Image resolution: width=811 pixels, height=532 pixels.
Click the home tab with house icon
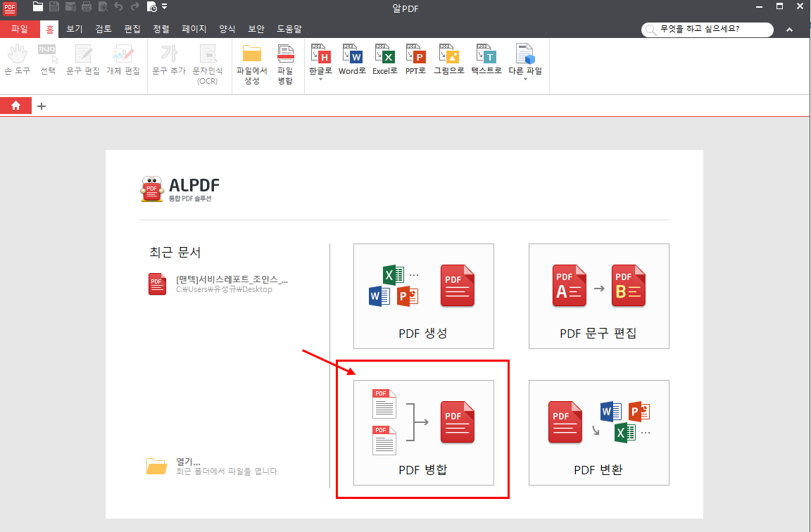point(16,106)
